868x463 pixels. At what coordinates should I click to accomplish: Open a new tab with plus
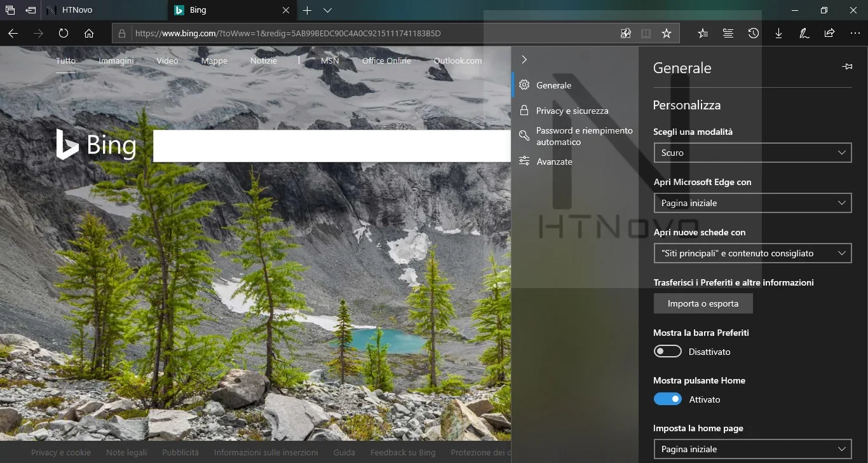[308, 10]
